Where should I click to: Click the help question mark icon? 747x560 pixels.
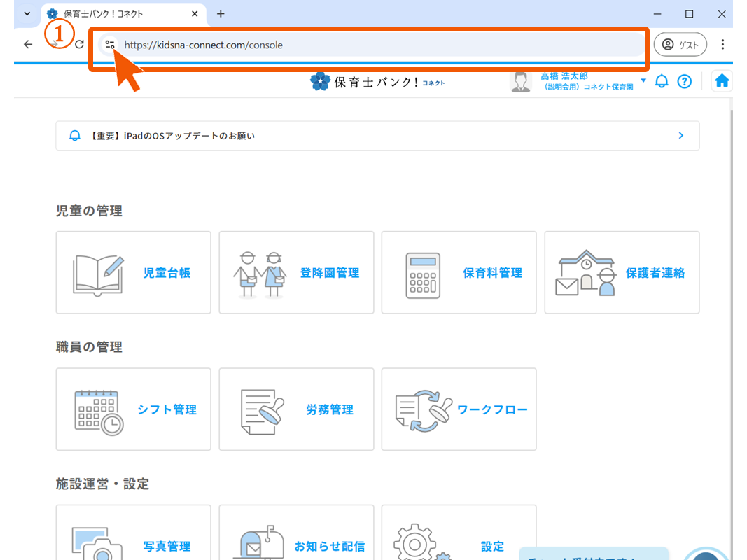[684, 82]
